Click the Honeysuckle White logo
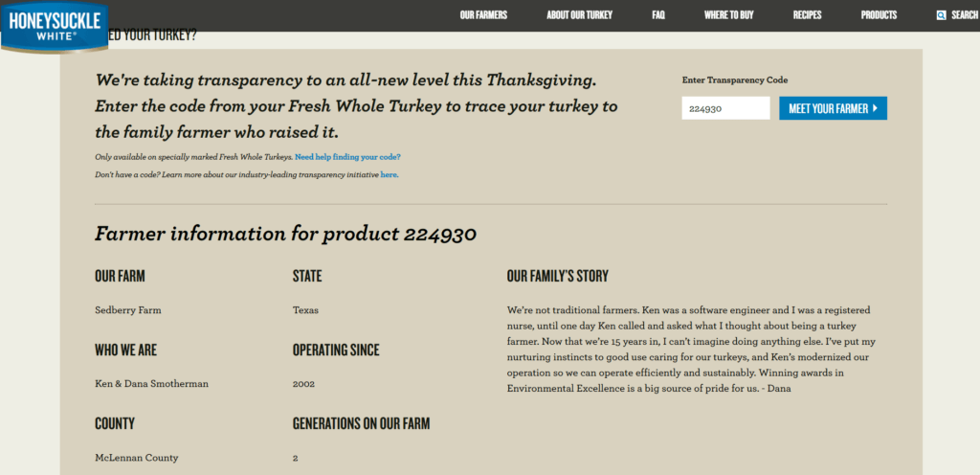The width and height of the screenshot is (980, 475). [54, 24]
